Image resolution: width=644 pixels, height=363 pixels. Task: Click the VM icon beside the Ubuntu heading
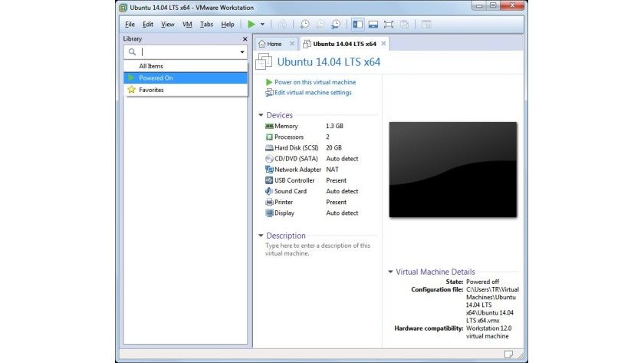coord(264,61)
